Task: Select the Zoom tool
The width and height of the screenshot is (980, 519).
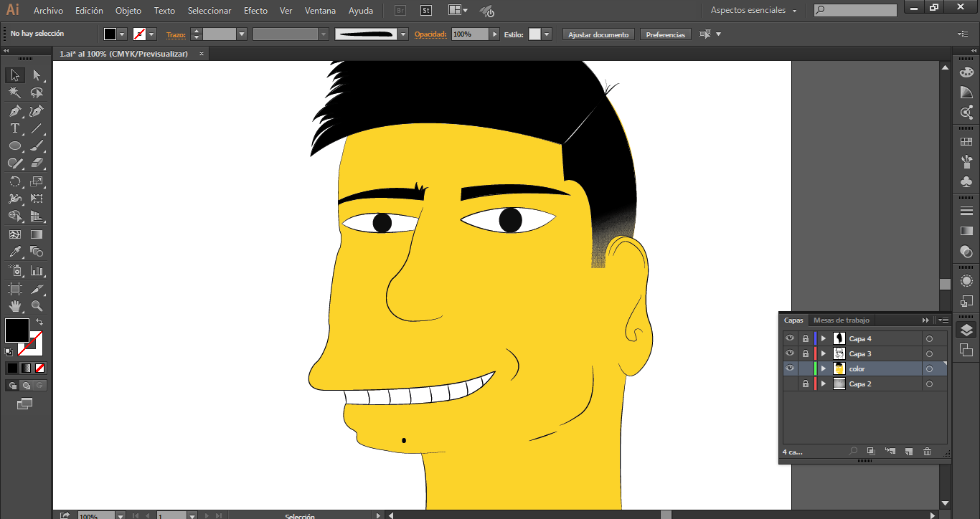Action: point(37,307)
